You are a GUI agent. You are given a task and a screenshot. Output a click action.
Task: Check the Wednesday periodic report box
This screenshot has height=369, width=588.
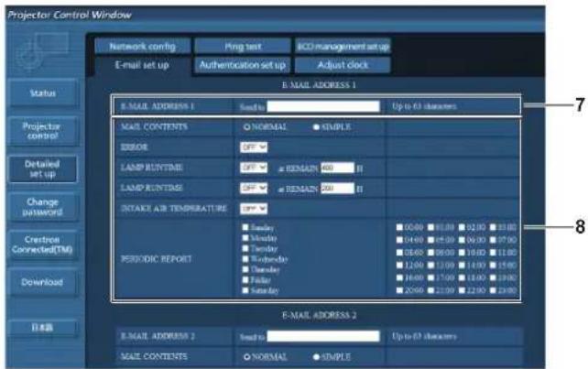[245, 258]
